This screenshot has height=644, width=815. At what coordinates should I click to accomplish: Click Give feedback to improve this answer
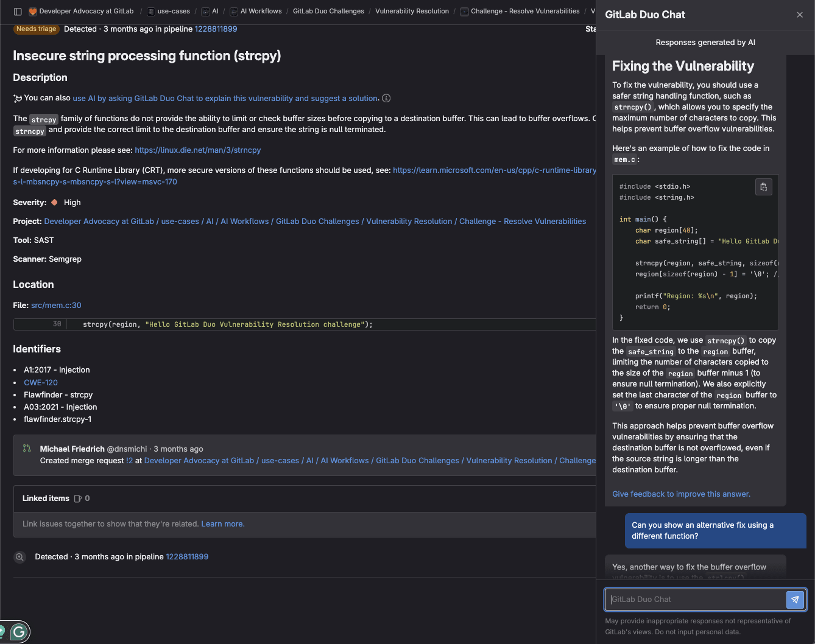coord(681,494)
